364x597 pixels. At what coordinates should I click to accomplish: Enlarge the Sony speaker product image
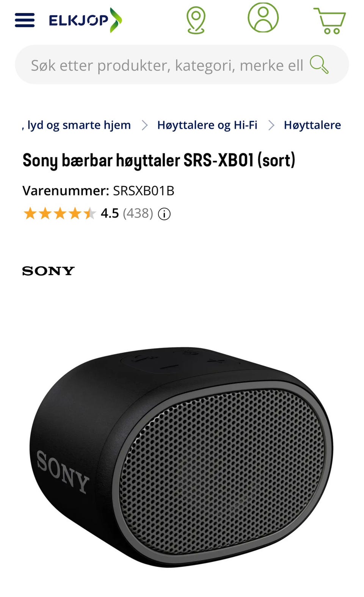tap(181, 457)
